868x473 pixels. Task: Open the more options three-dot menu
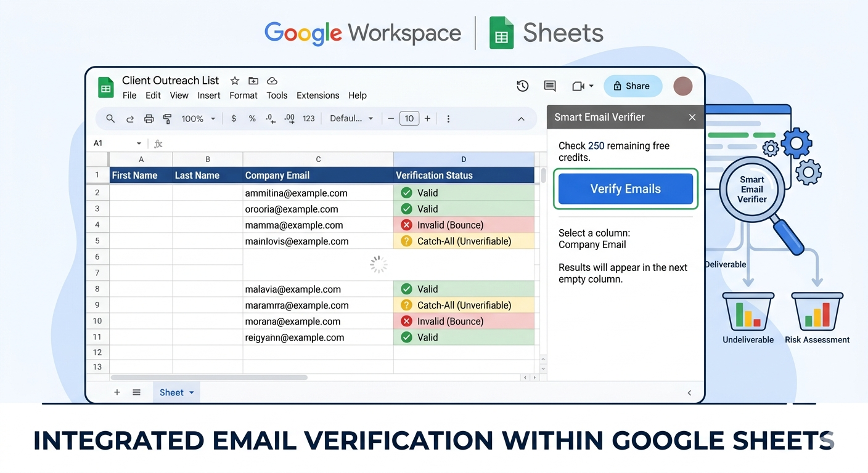(x=448, y=119)
